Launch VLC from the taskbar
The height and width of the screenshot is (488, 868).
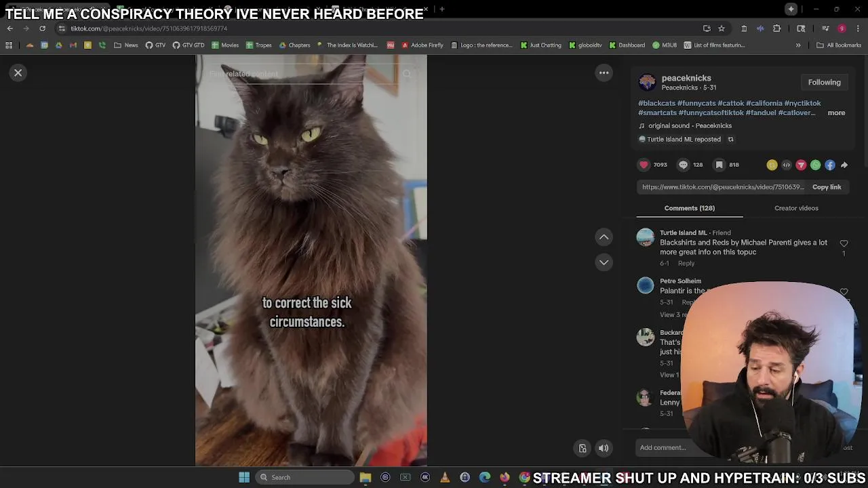click(x=445, y=477)
